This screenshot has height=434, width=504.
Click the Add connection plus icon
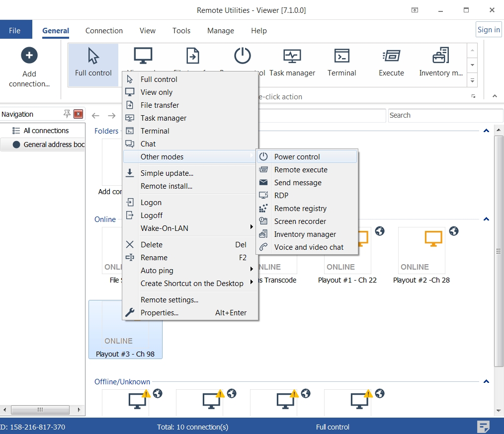(29, 56)
